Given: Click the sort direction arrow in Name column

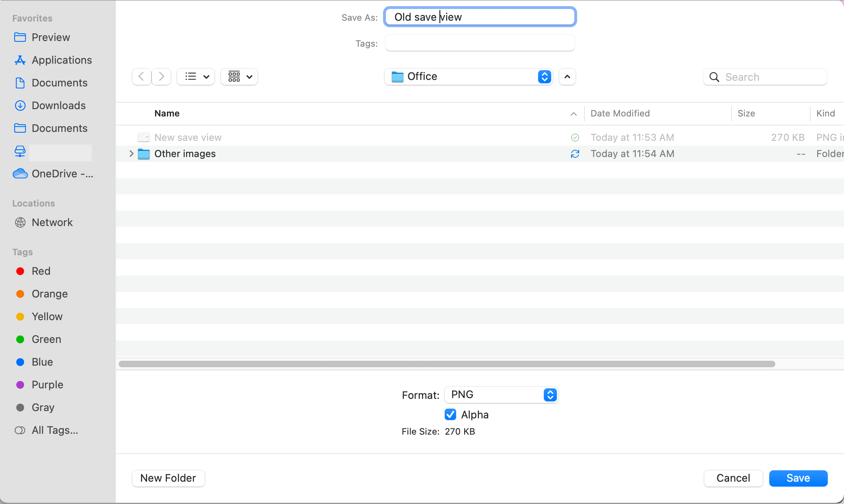Looking at the screenshot, I should click(x=573, y=114).
